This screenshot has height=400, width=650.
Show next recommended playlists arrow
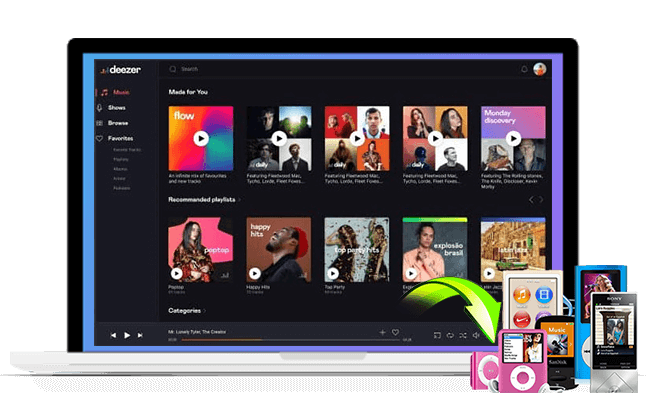(x=541, y=199)
